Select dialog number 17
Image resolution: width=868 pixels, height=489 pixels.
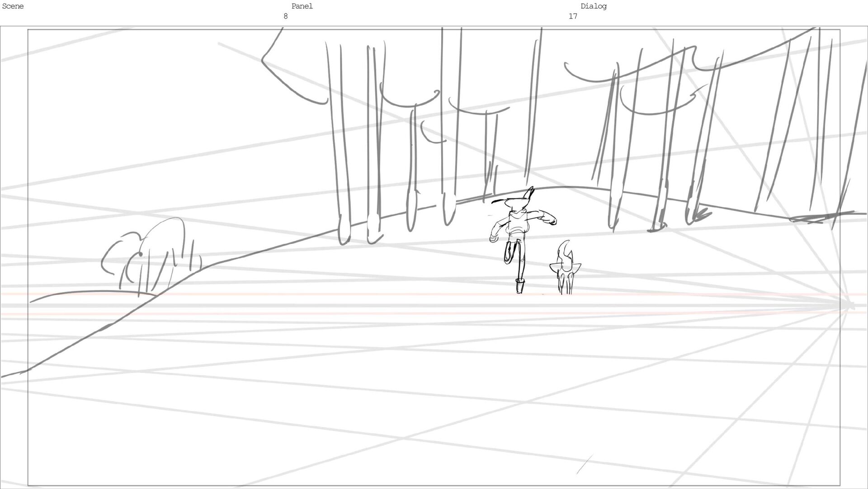point(572,16)
